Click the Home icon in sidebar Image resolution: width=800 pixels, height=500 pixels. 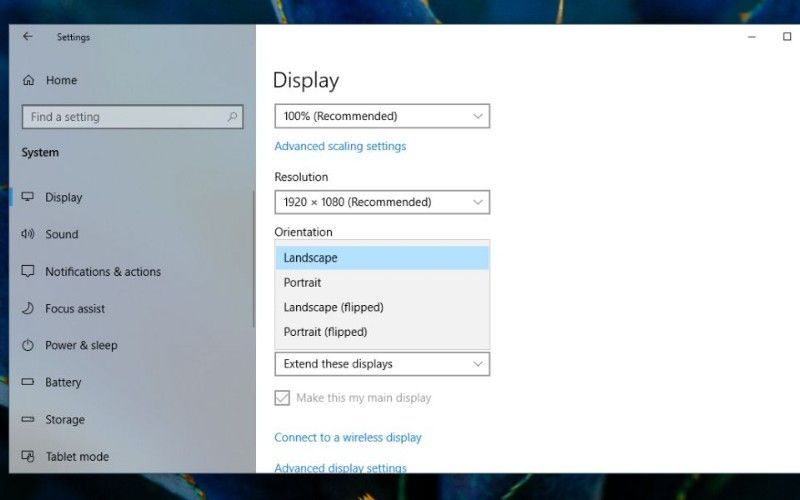click(28, 80)
